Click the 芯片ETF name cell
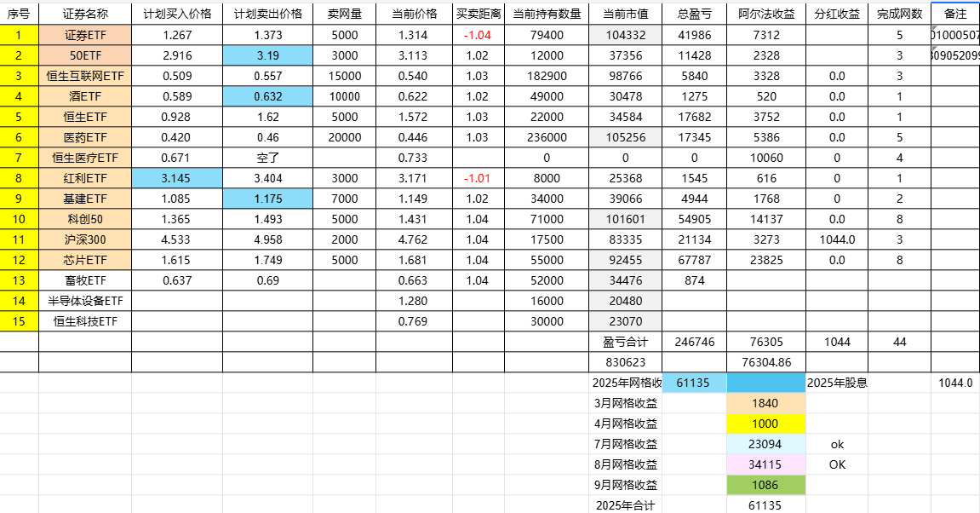The height and width of the screenshot is (513, 980). (x=85, y=260)
